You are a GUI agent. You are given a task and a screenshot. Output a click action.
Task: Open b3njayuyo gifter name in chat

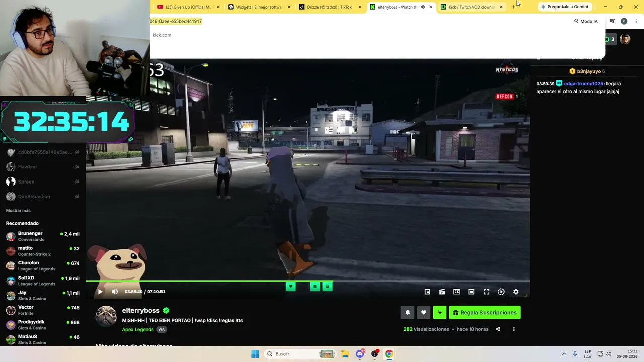[589, 71]
